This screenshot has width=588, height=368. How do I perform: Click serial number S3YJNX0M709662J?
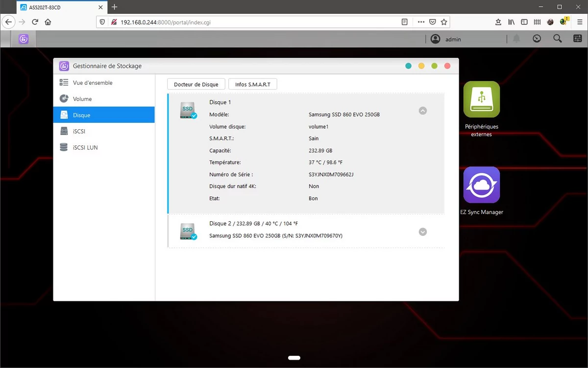point(331,174)
